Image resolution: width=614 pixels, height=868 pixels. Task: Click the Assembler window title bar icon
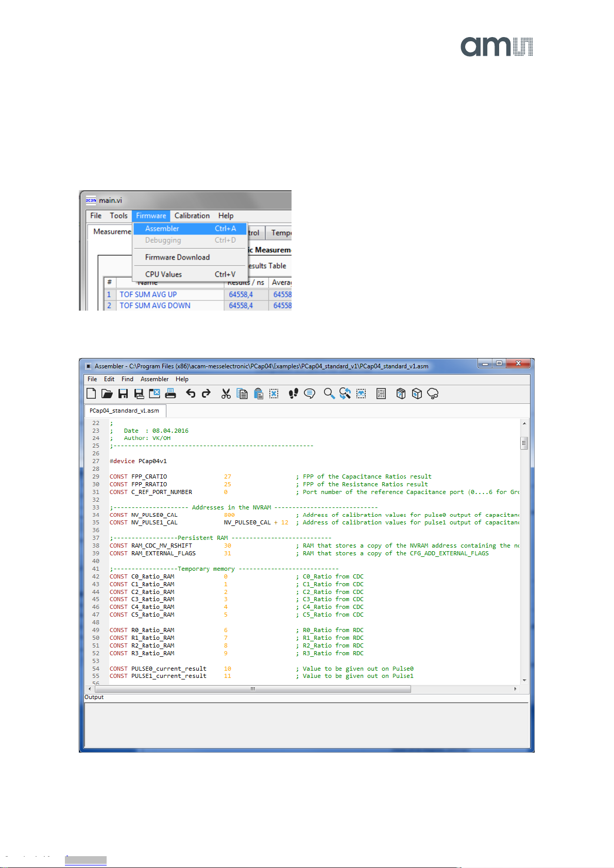pos(88,366)
